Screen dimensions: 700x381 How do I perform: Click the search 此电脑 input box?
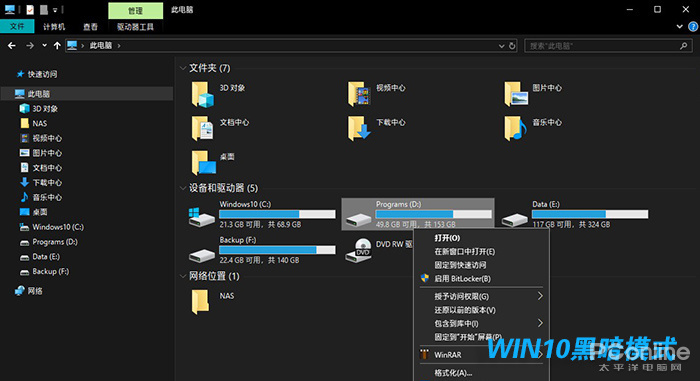(x=608, y=46)
